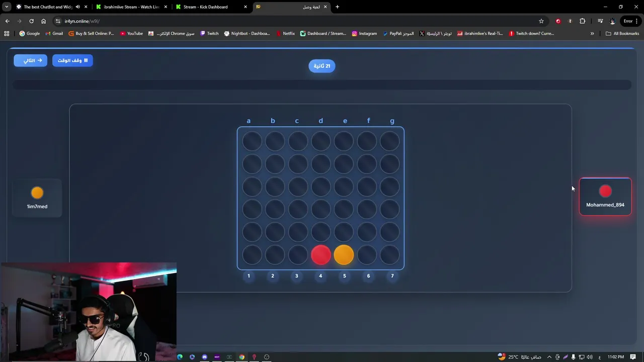Open the volume icon in system tray
Screen dimensions: 644x362
(589, 357)
